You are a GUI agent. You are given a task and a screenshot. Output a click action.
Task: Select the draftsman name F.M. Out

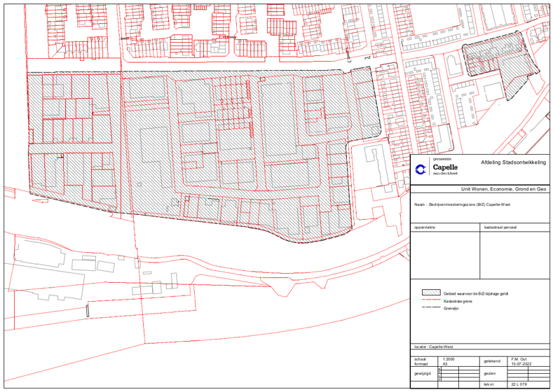(519, 358)
